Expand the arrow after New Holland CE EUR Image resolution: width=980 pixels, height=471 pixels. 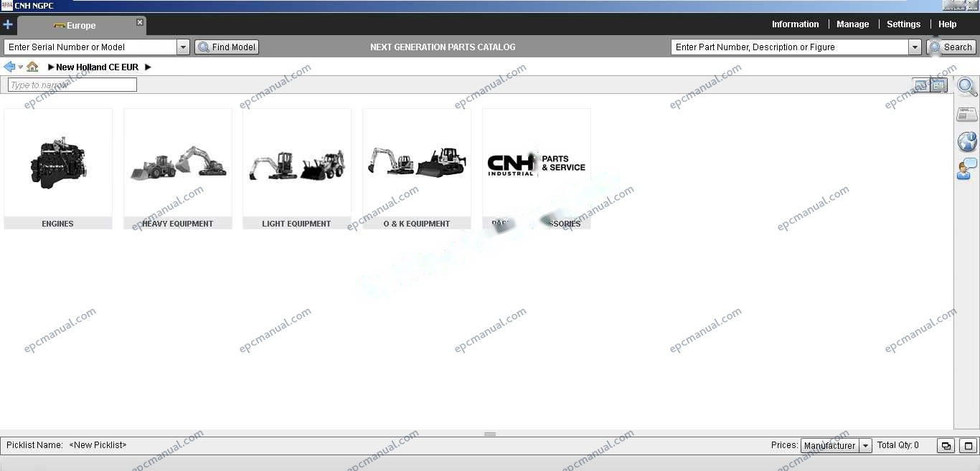[x=148, y=67]
